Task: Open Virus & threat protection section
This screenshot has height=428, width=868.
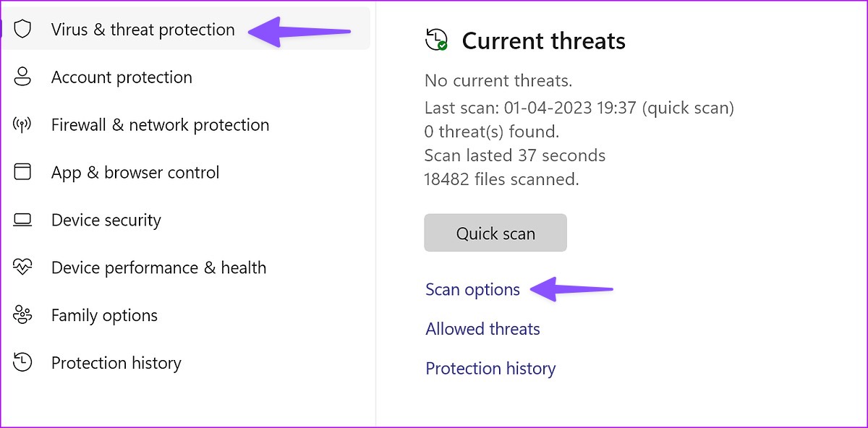Action: click(x=186, y=30)
